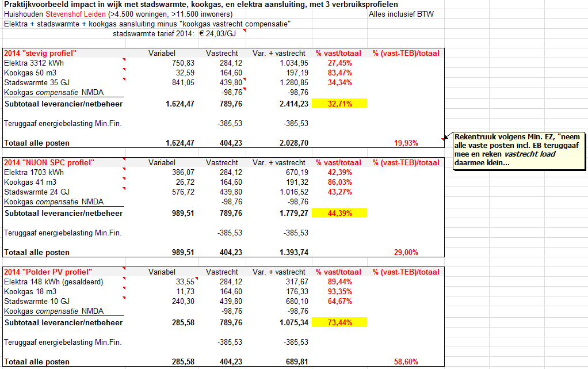Select the subtotal value 2.414,23

pyautogui.click(x=294, y=104)
